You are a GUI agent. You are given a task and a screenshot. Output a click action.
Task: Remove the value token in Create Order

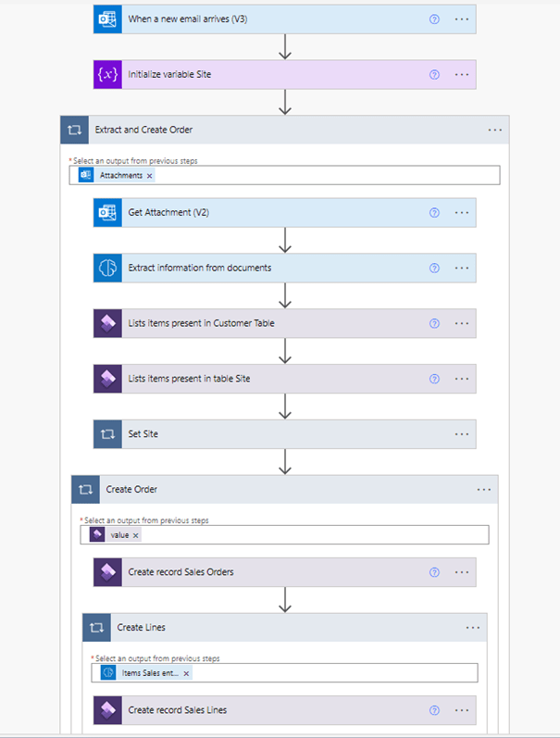(136, 535)
